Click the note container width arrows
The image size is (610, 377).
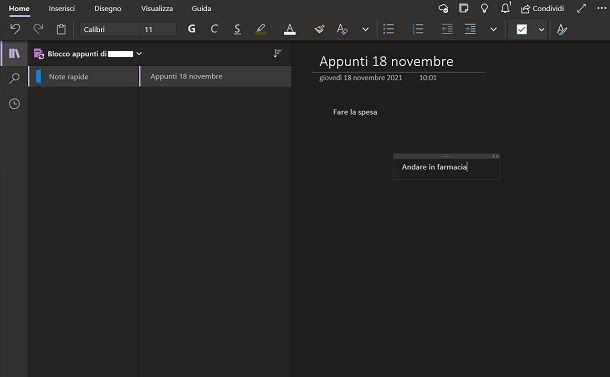(495, 156)
